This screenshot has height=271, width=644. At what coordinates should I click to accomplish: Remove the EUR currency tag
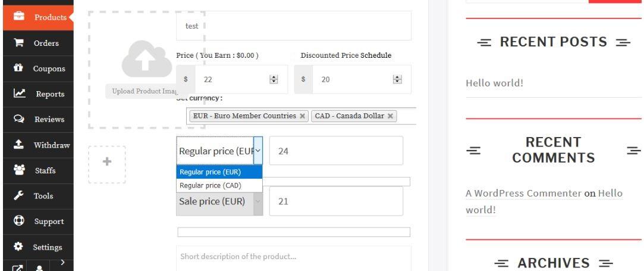303,116
